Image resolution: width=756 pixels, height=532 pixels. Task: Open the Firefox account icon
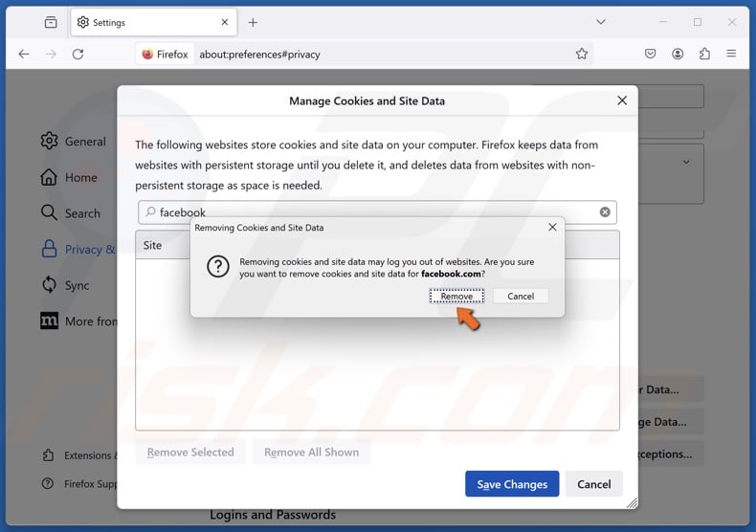[678, 54]
